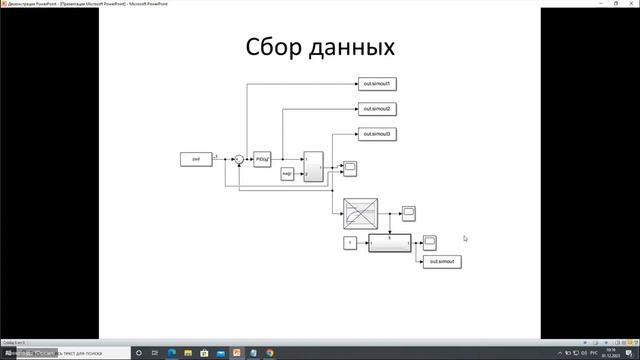Click the slide counter in status bar
This screenshot has height=360, width=640.
13,343
